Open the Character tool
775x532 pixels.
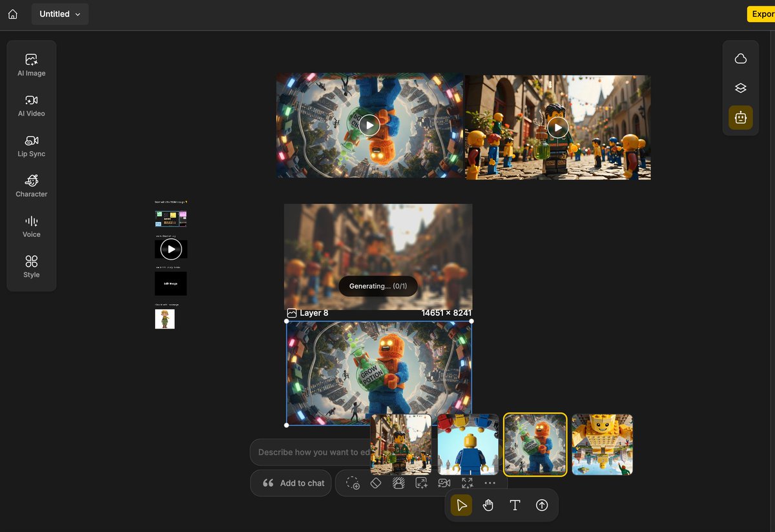[x=32, y=186]
